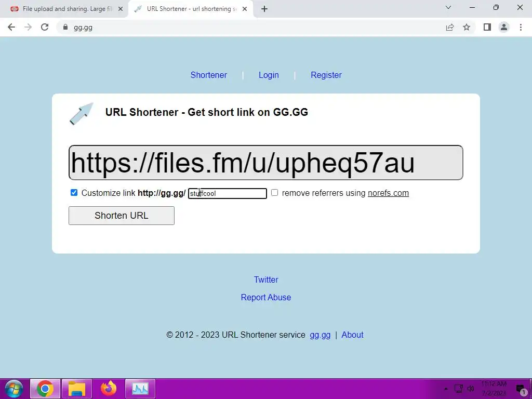
Task: Open the Login page link
Action: [269, 75]
